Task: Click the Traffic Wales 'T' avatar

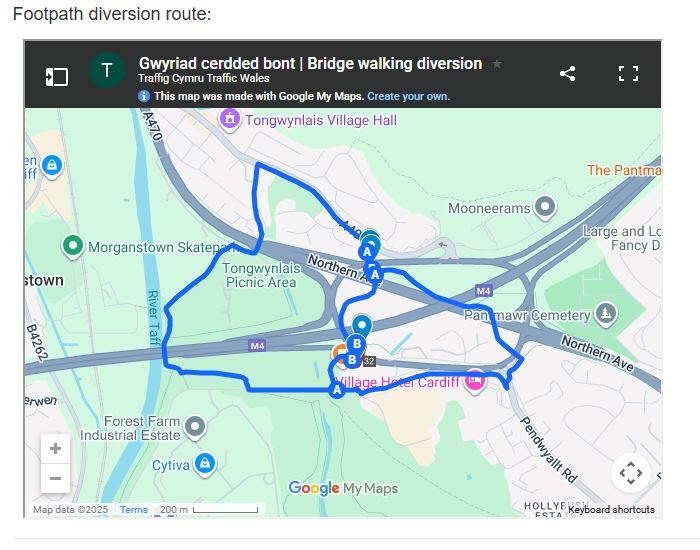Action: pyautogui.click(x=107, y=70)
